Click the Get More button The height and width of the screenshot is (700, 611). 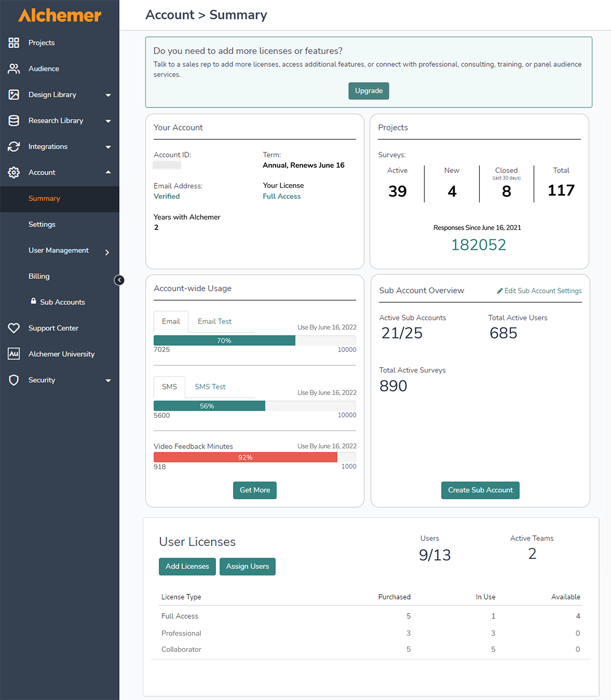click(x=255, y=490)
